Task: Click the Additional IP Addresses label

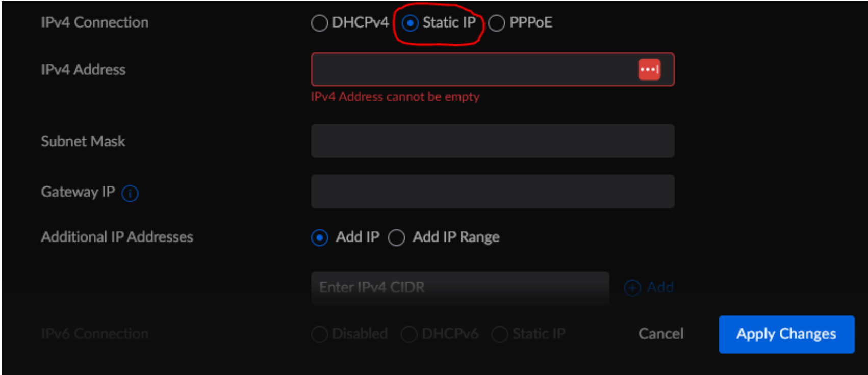Action: point(117,237)
